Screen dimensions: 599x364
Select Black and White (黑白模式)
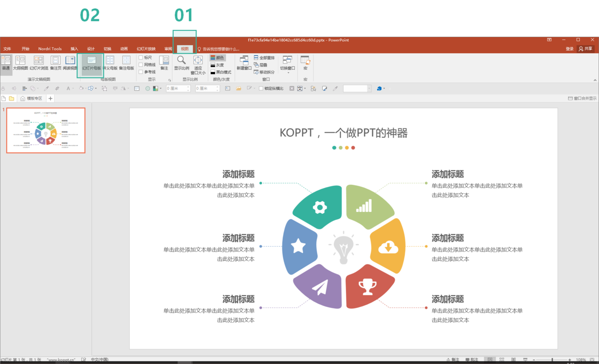tap(221, 72)
